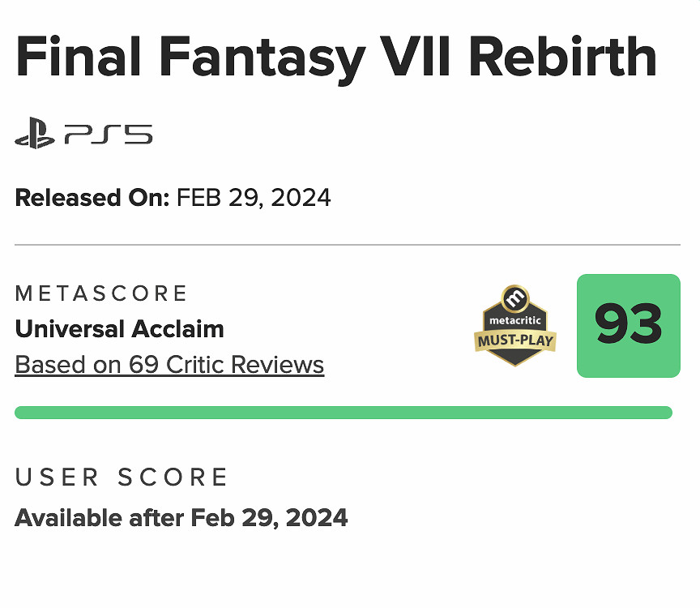Click the 'Final Fantasy VII Rebirth' title
This screenshot has width=700, height=608.
point(335,56)
